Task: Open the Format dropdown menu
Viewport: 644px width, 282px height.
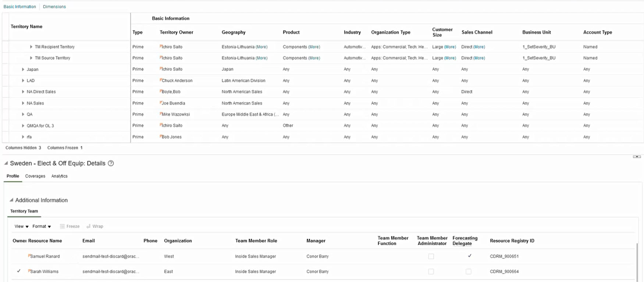Action: pyautogui.click(x=42, y=226)
